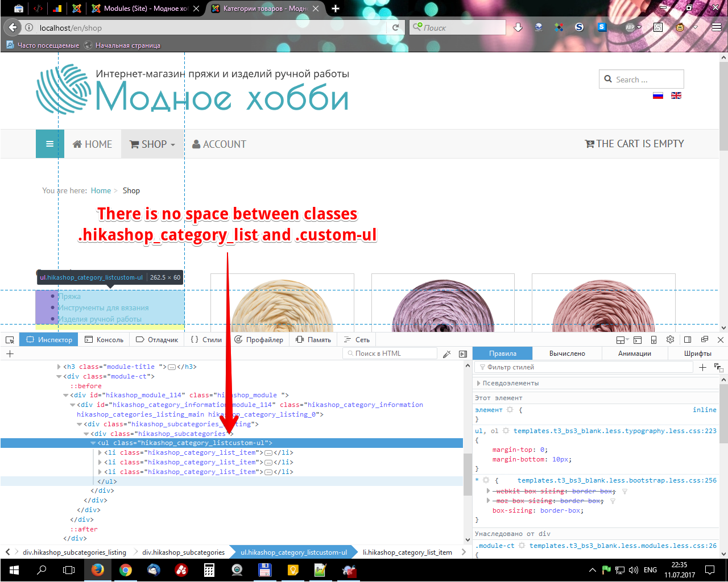728x582 pixels.
Task: Click the Adblock Plus ABP icon
Action: [630, 27]
